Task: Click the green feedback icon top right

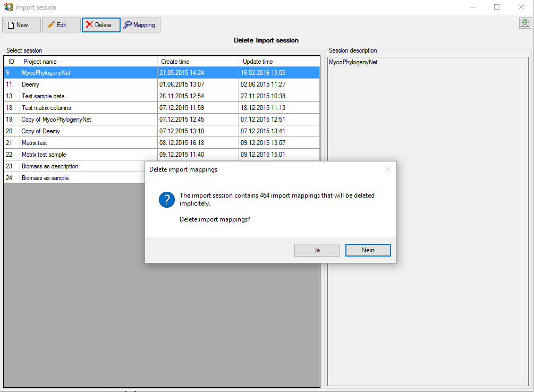Action: coord(525,23)
